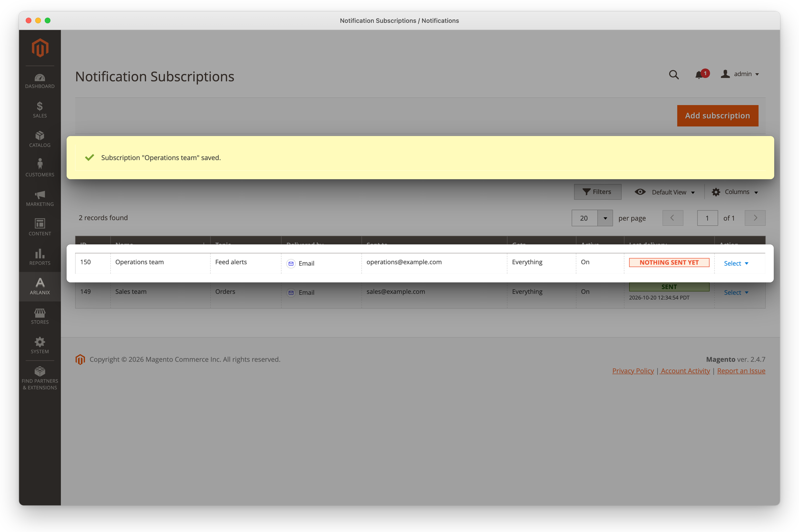The image size is (799, 532).
Task: Open the Dashboard section
Action: [x=40, y=81]
